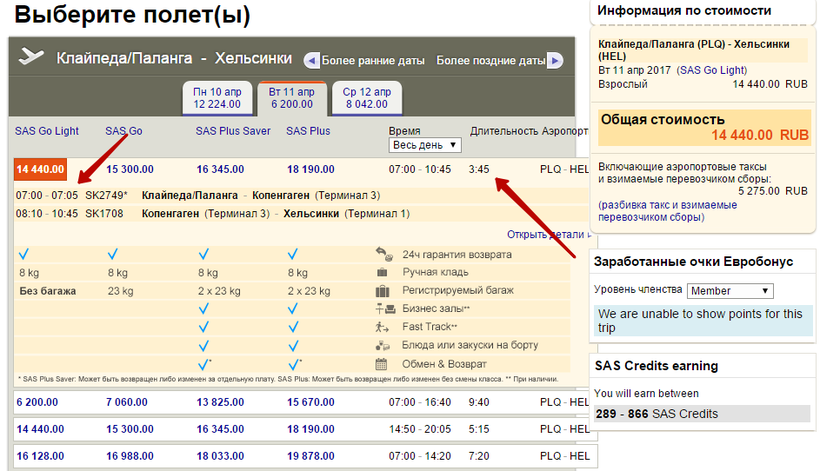This screenshot has width=820, height=471.
Task: Open the 'Открыть детали' details link
Action: pyautogui.click(x=547, y=234)
